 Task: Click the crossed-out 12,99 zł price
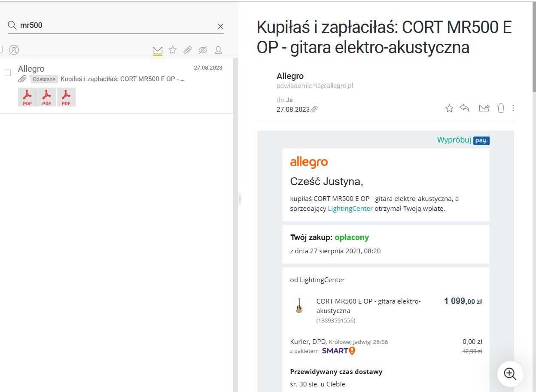coord(472,351)
